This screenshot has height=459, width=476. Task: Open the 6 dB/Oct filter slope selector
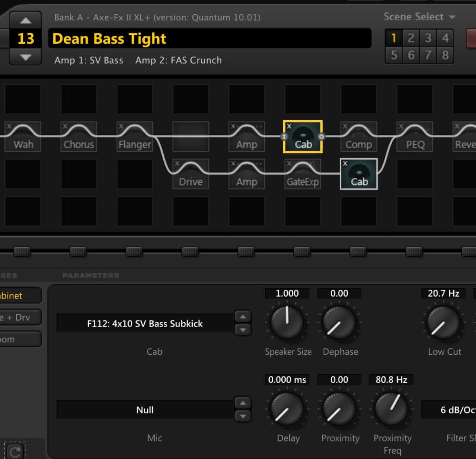pos(449,410)
